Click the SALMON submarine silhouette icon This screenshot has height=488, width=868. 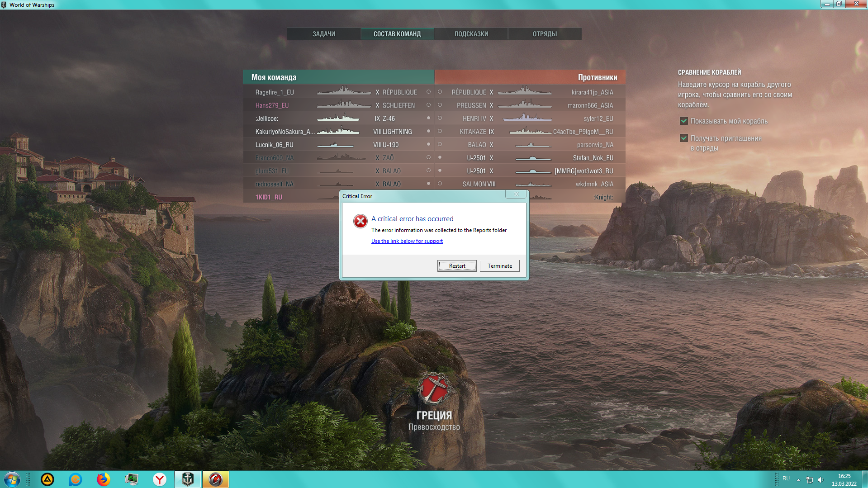(x=533, y=184)
